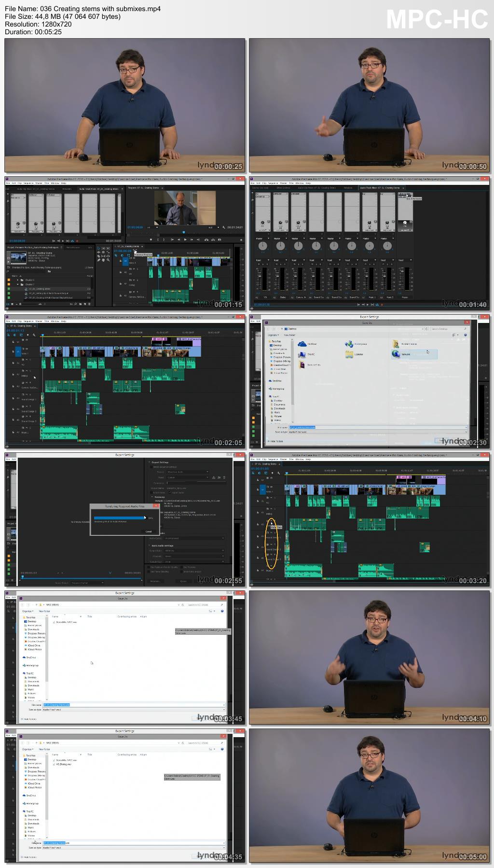Open Save as type dropdown in 00:02:30 dialog

(378, 432)
